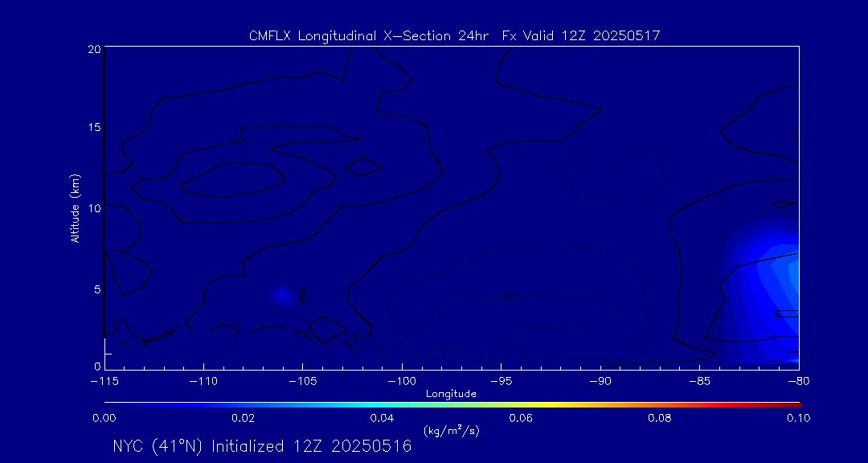Click the 'NYC (41°N) Initialized 12Z 20250516' caption
The image size is (868, 463).
click(x=262, y=446)
